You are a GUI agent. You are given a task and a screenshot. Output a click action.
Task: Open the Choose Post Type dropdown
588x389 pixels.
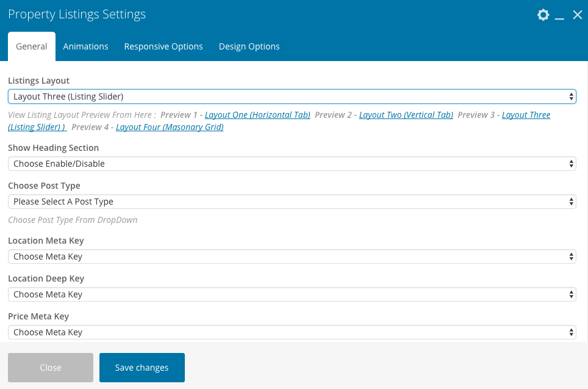click(x=292, y=202)
